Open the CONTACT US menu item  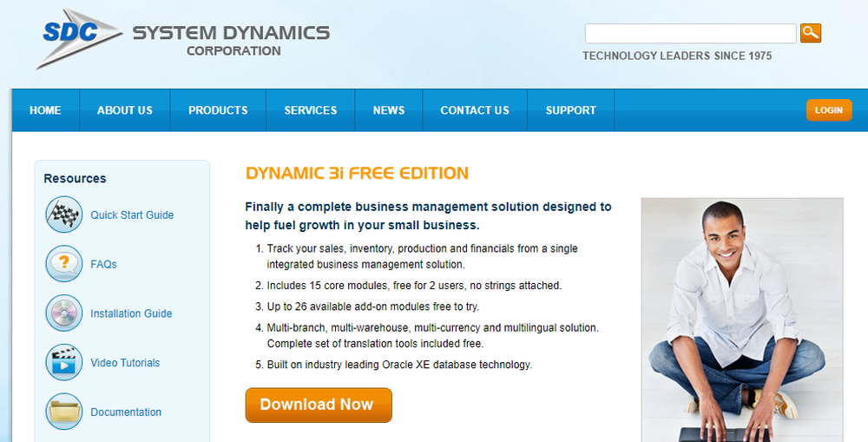[475, 110]
